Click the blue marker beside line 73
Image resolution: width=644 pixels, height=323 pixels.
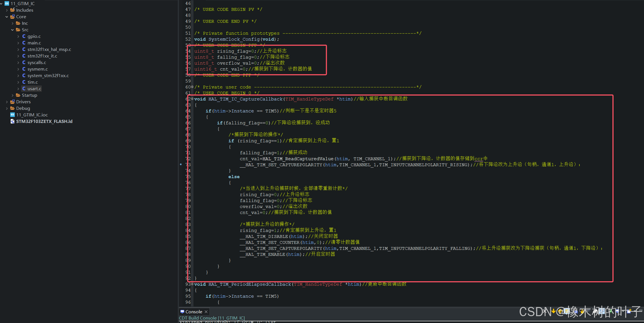[x=181, y=164]
